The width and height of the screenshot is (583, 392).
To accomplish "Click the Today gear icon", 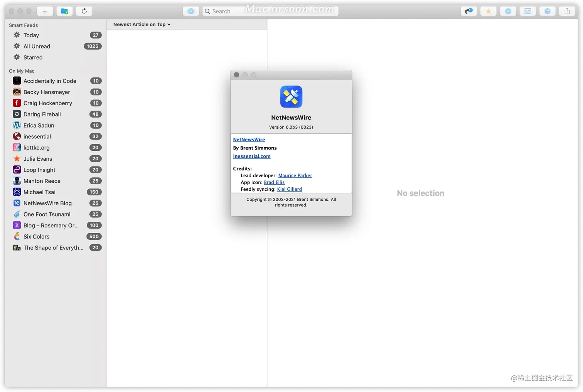I will [17, 35].
